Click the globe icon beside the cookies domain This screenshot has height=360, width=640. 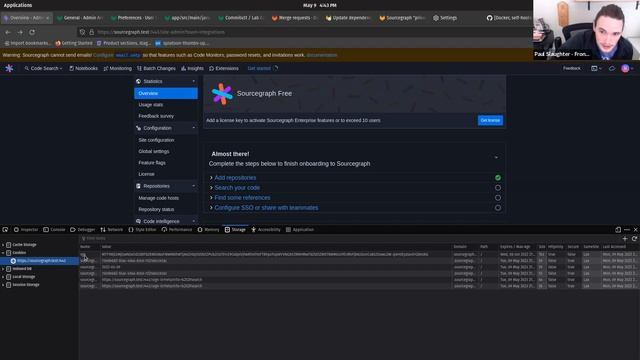point(13,261)
